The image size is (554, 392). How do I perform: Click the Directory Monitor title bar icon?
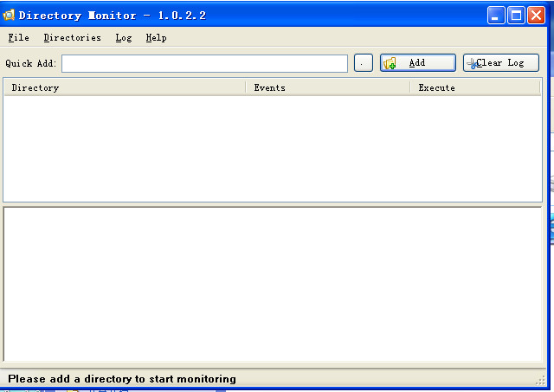coord(9,16)
